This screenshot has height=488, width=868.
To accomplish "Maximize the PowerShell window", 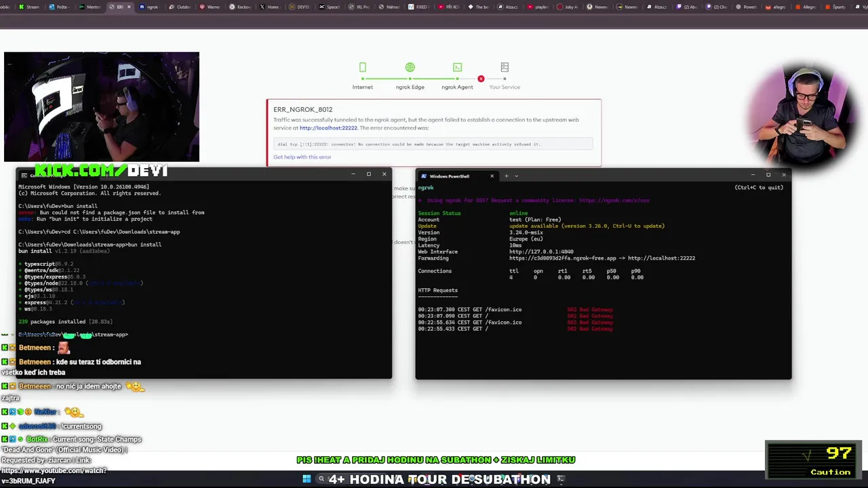I will (768, 175).
